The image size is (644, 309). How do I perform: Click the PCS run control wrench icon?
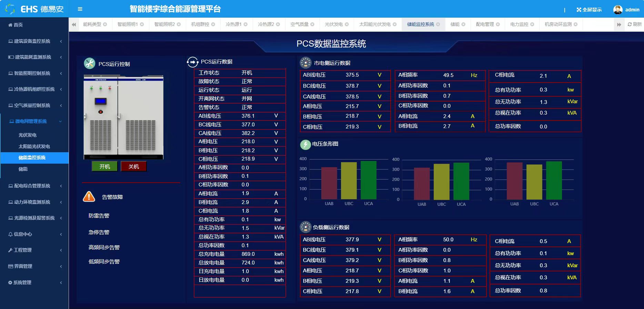click(90, 64)
